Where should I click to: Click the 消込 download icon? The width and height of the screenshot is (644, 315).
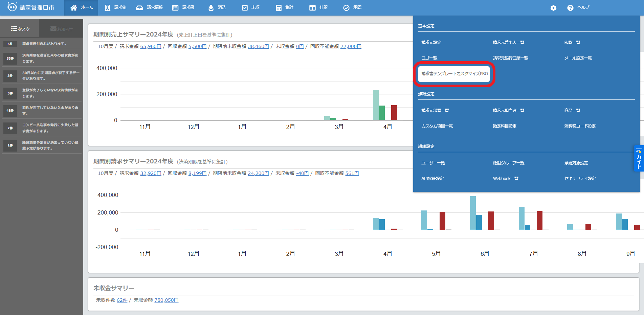point(211,8)
